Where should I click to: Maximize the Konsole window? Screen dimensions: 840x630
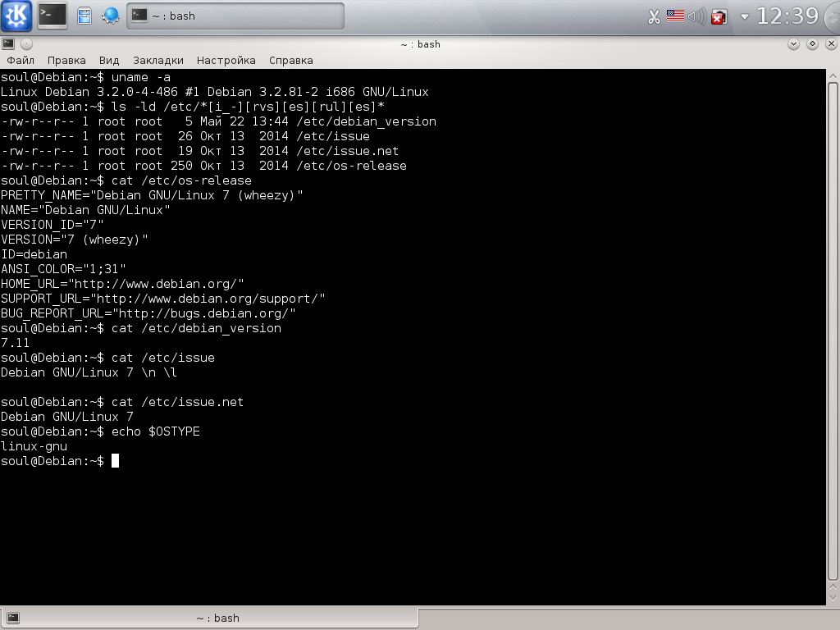[812, 44]
